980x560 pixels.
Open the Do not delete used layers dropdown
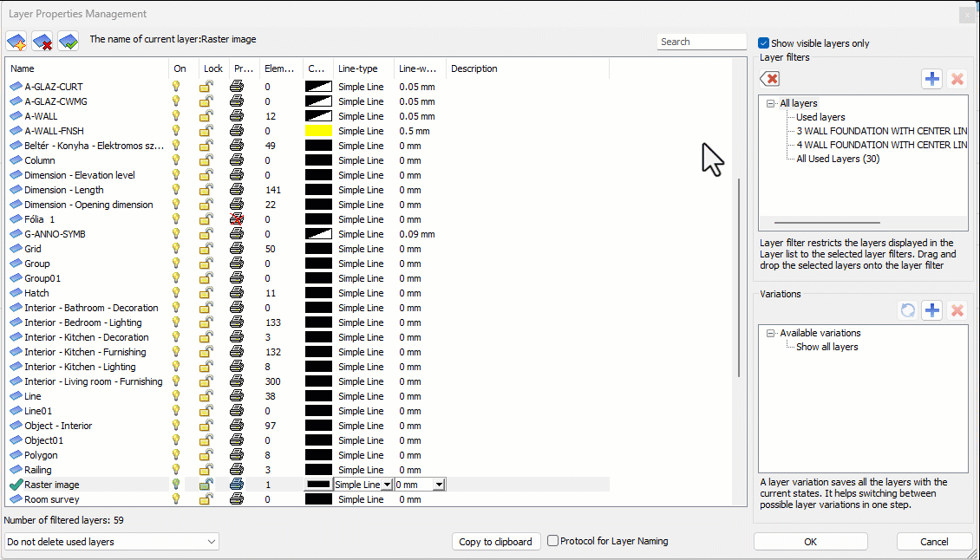click(111, 542)
